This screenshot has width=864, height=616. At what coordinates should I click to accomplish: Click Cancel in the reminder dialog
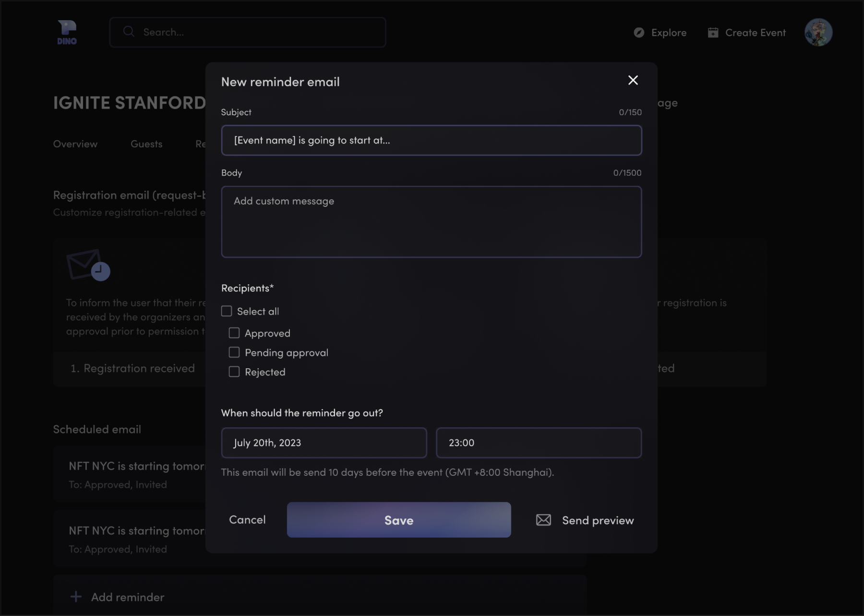tap(247, 520)
